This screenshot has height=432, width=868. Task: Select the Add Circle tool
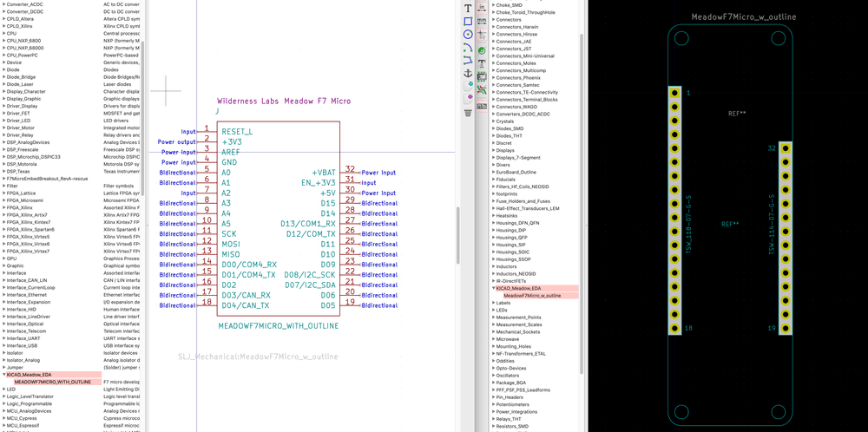tap(468, 34)
